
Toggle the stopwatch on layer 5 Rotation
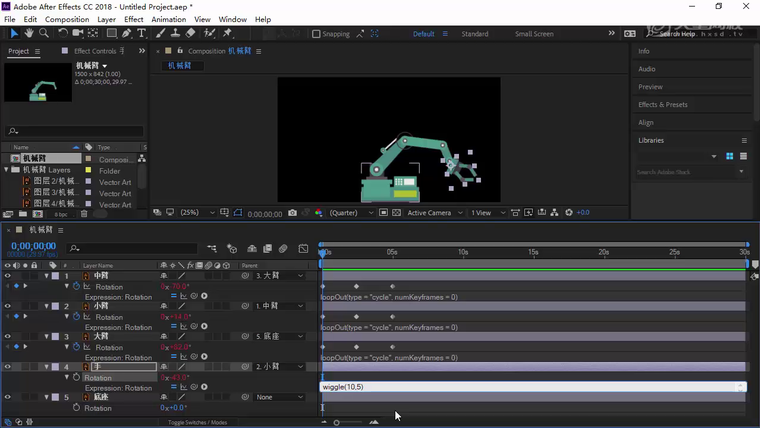(x=76, y=408)
